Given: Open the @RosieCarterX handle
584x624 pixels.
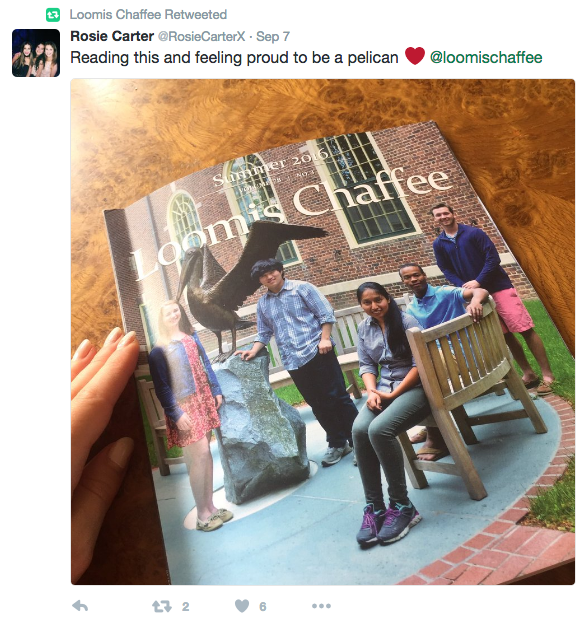Looking at the screenshot, I should click(201, 37).
